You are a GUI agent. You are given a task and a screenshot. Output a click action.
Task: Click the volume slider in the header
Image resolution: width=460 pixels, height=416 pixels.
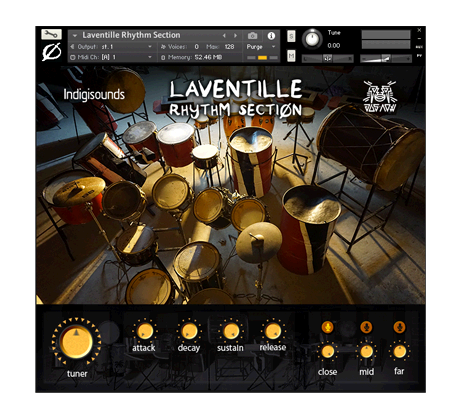coord(386,59)
